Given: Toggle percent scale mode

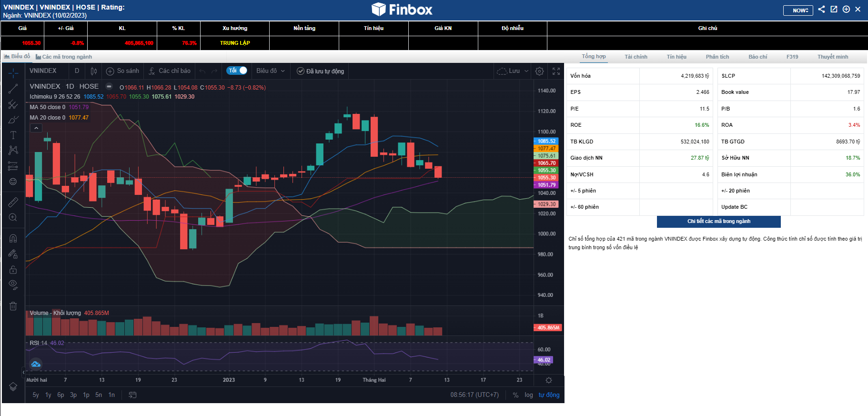Looking at the screenshot, I should click(515, 395).
